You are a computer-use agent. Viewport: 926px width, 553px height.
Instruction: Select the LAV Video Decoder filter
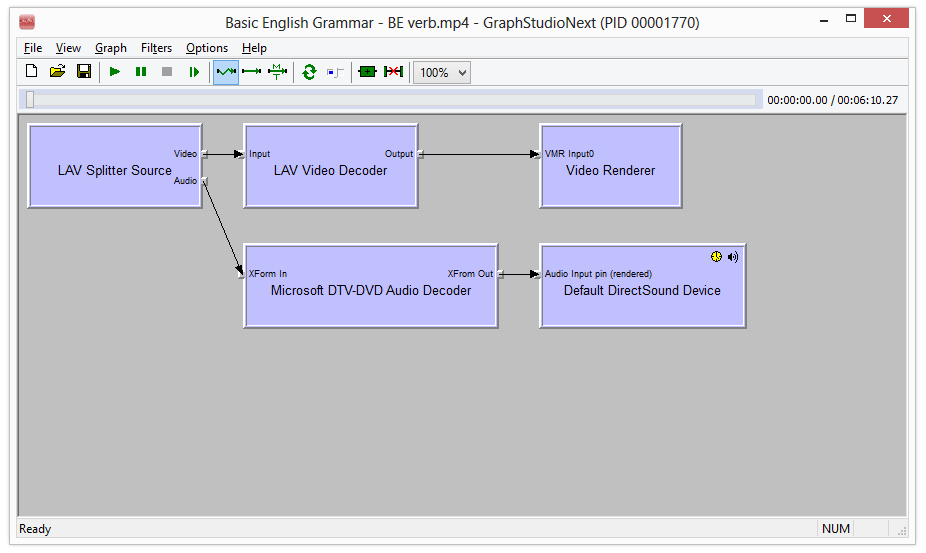click(331, 166)
